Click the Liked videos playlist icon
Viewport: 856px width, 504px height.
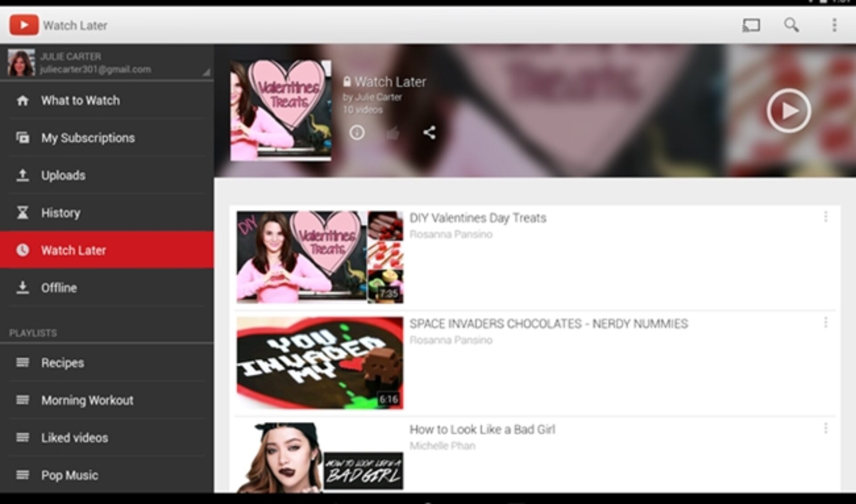coord(23,437)
